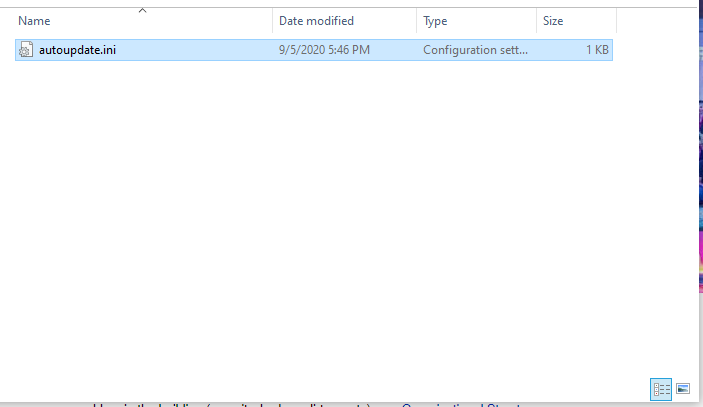This screenshot has height=407, width=703.
Task: Select the autoupdate.ini file name
Action: tap(78, 50)
